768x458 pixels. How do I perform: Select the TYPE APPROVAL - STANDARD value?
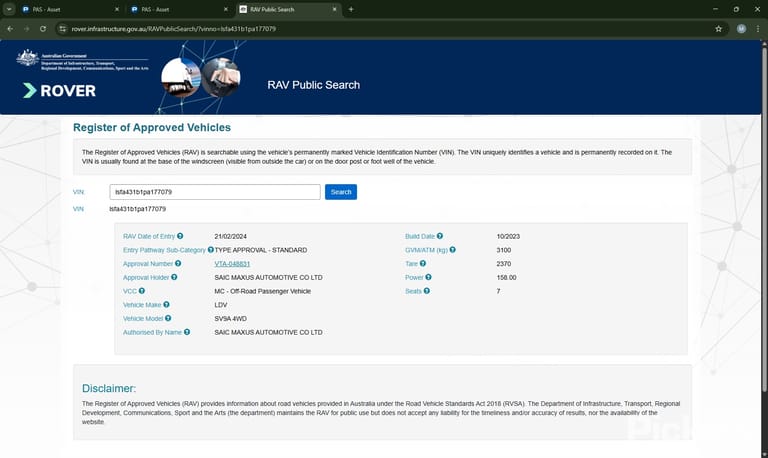click(261, 250)
